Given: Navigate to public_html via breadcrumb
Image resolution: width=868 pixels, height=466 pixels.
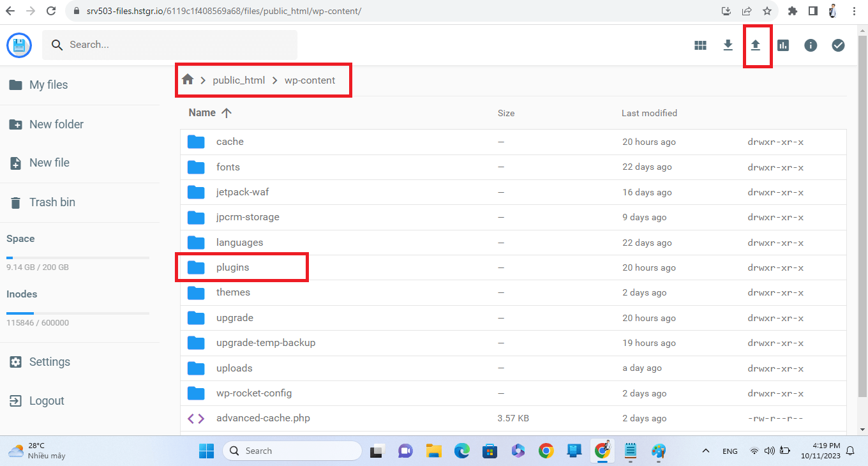Looking at the screenshot, I should point(239,80).
